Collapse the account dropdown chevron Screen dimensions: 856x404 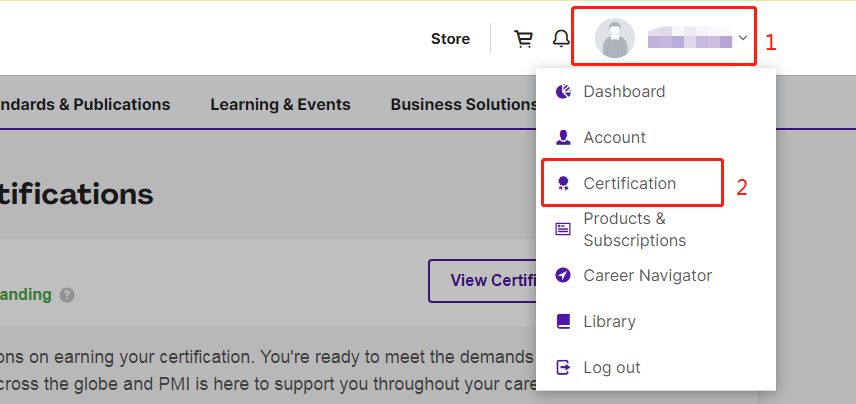point(743,38)
